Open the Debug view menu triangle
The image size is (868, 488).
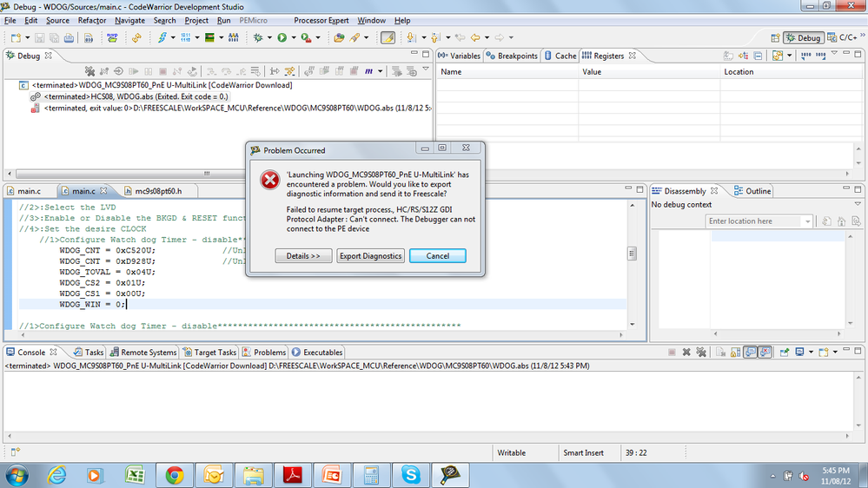[426, 69]
